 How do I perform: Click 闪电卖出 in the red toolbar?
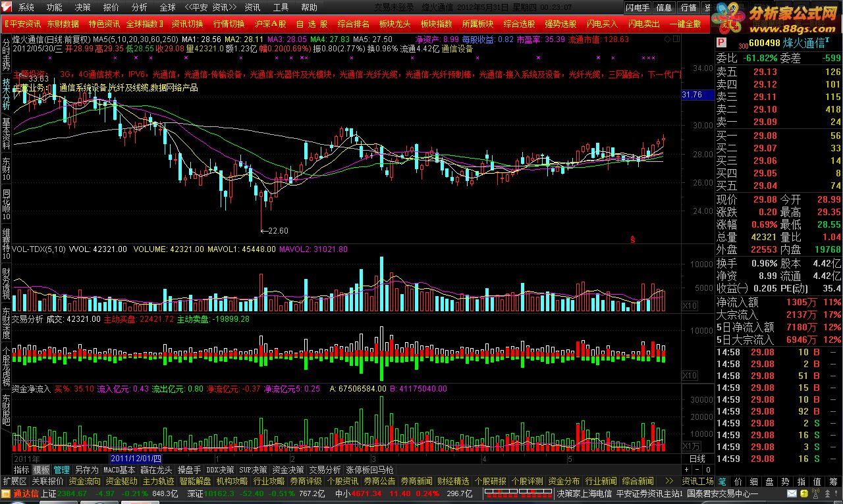click(644, 24)
